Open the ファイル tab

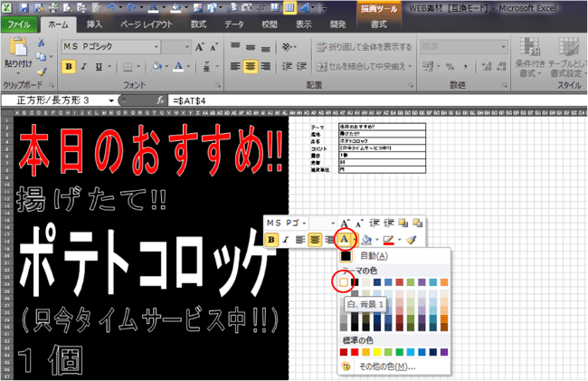(x=19, y=24)
